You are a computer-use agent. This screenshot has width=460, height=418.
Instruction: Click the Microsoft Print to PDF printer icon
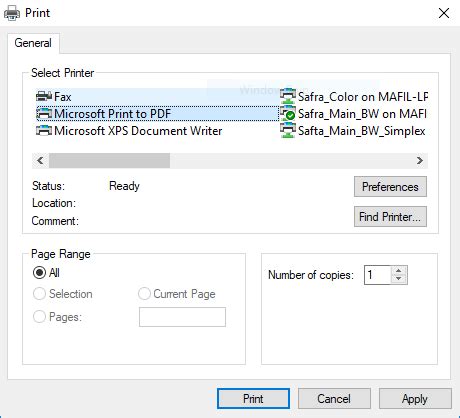44,114
